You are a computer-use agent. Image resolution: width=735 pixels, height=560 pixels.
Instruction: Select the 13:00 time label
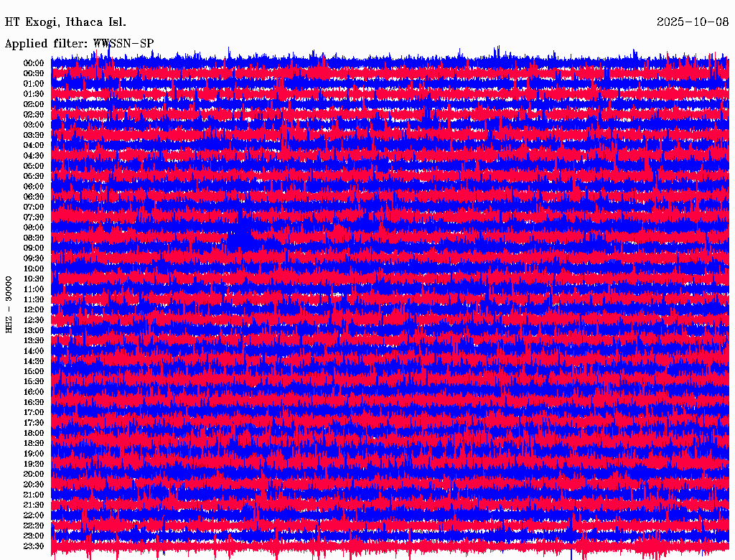tap(34, 330)
